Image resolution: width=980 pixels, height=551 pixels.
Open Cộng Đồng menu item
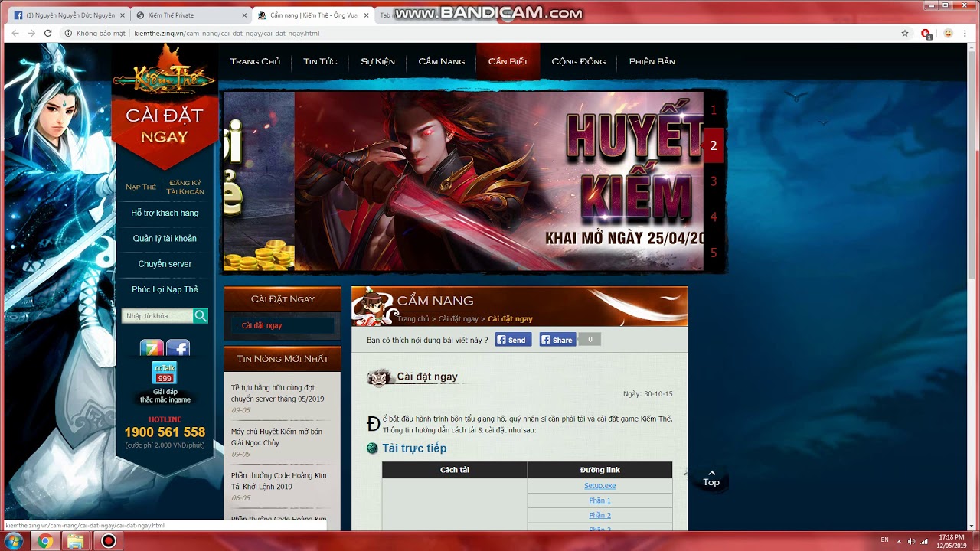[578, 62]
